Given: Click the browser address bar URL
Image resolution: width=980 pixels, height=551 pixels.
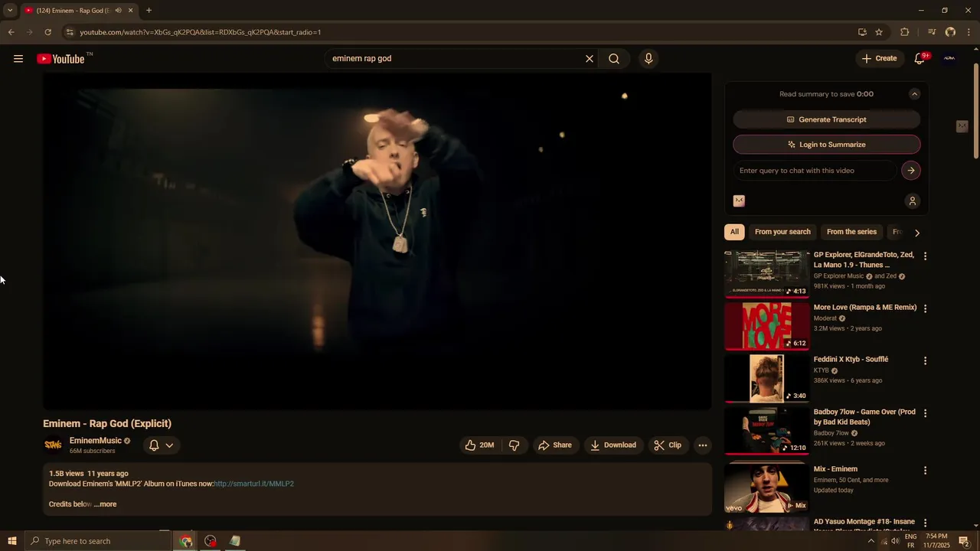Looking at the screenshot, I should coord(201,32).
